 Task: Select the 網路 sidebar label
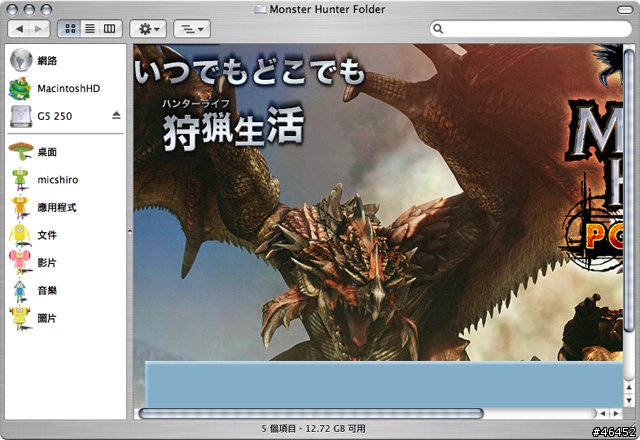click(x=47, y=60)
